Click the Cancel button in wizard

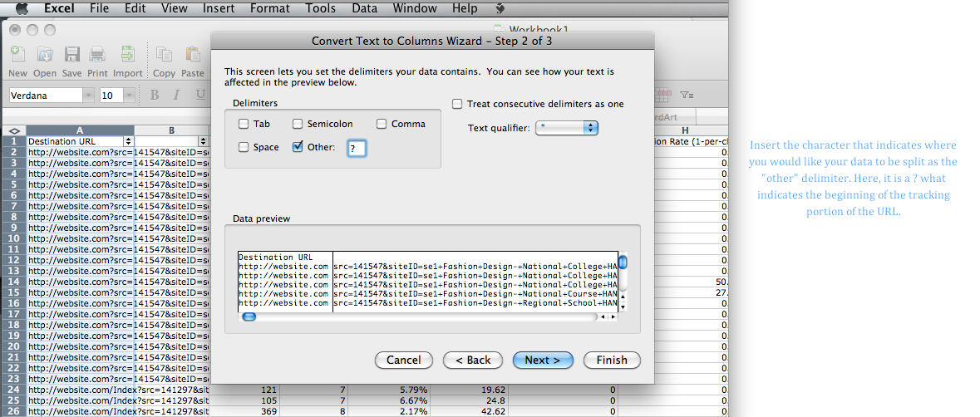point(404,360)
